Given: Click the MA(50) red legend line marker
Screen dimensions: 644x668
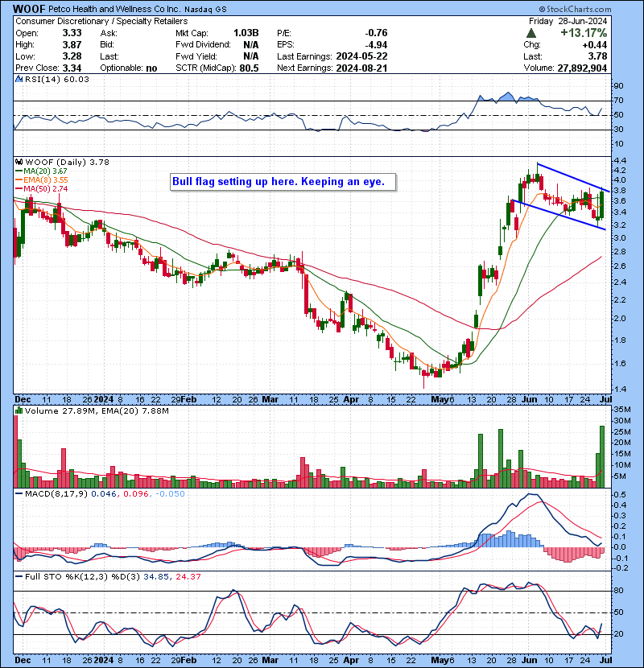Looking at the screenshot, I should [19, 188].
